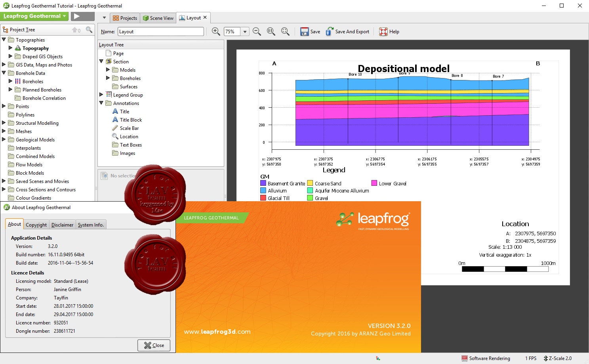Select the Legend Group list icon
This screenshot has width=589, height=364.
tap(109, 95)
